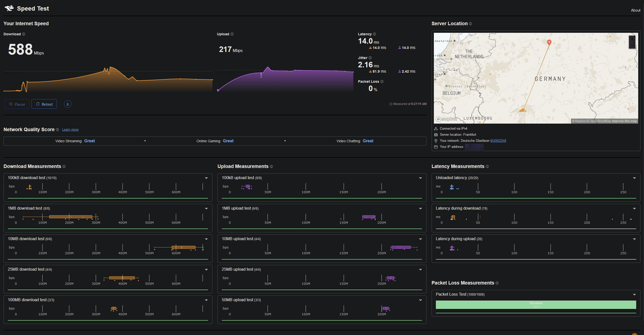Pause the speed test
The height and width of the screenshot is (335, 644).
pos(17,104)
